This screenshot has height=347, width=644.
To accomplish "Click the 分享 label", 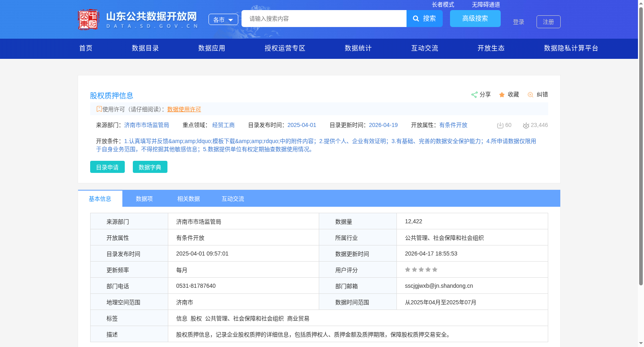I will tap(485, 94).
